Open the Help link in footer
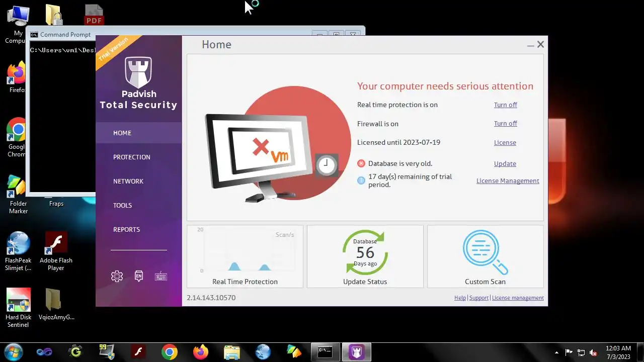 [x=460, y=298]
